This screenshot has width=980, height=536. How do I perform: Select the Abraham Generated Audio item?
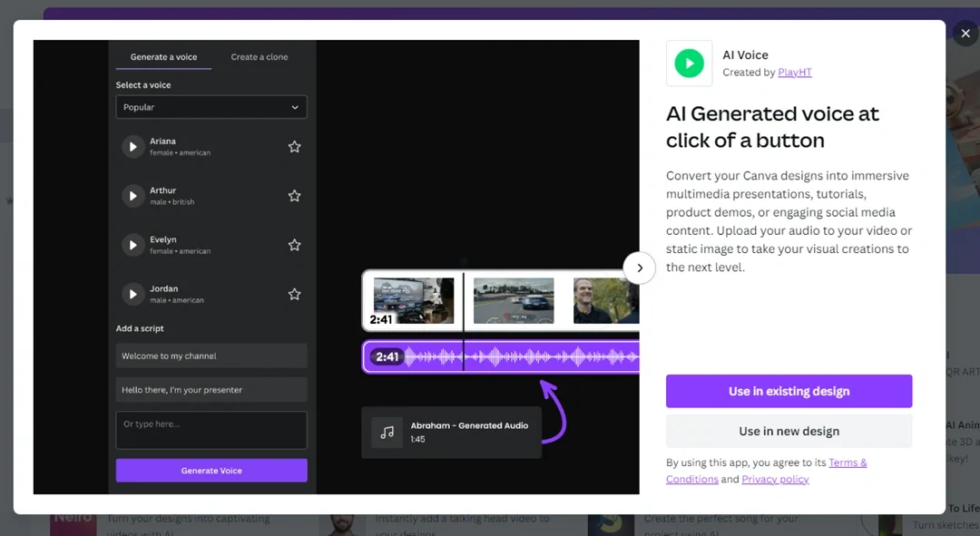point(451,433)
